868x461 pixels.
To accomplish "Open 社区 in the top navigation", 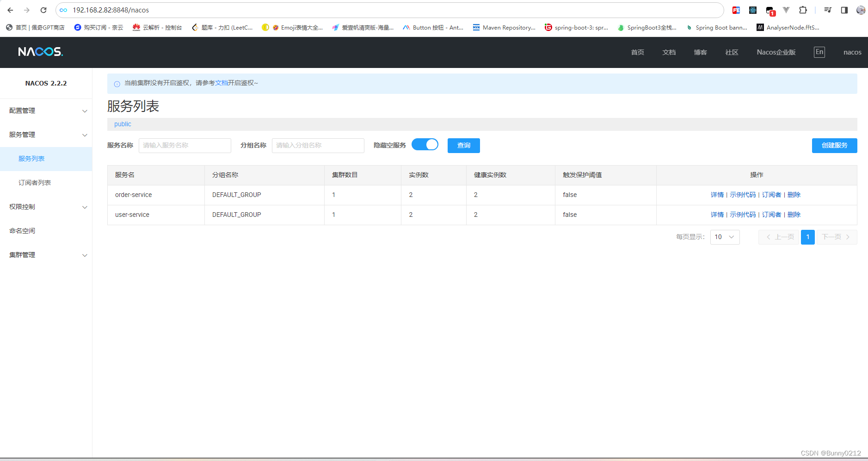I will point(732,52).
